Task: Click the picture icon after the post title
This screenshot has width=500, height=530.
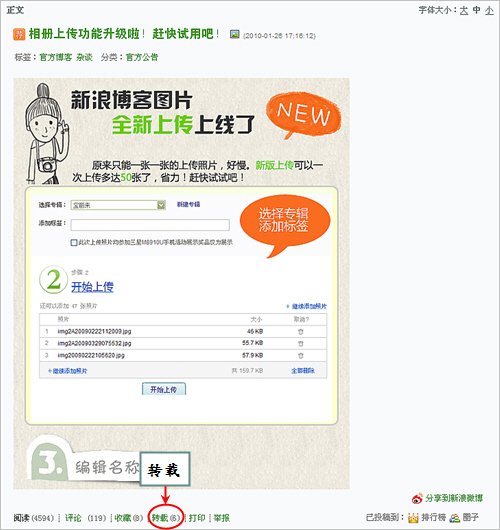Action: pos(235,34)
